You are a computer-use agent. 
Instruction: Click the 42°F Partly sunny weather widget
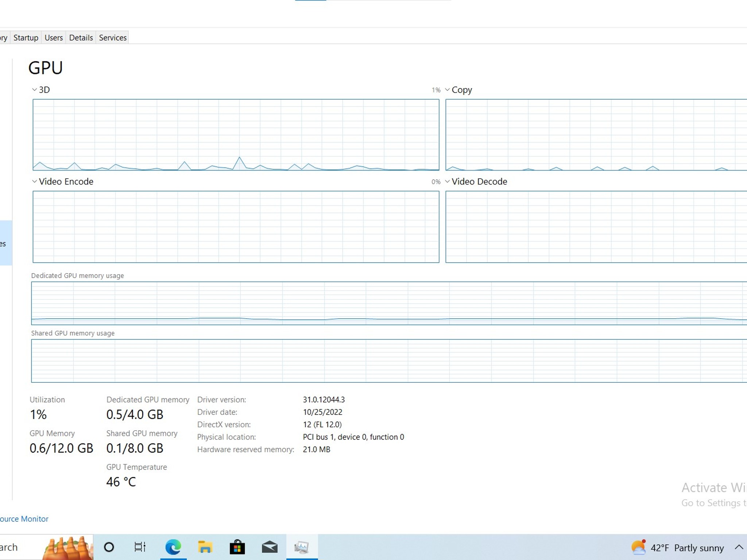677,548
